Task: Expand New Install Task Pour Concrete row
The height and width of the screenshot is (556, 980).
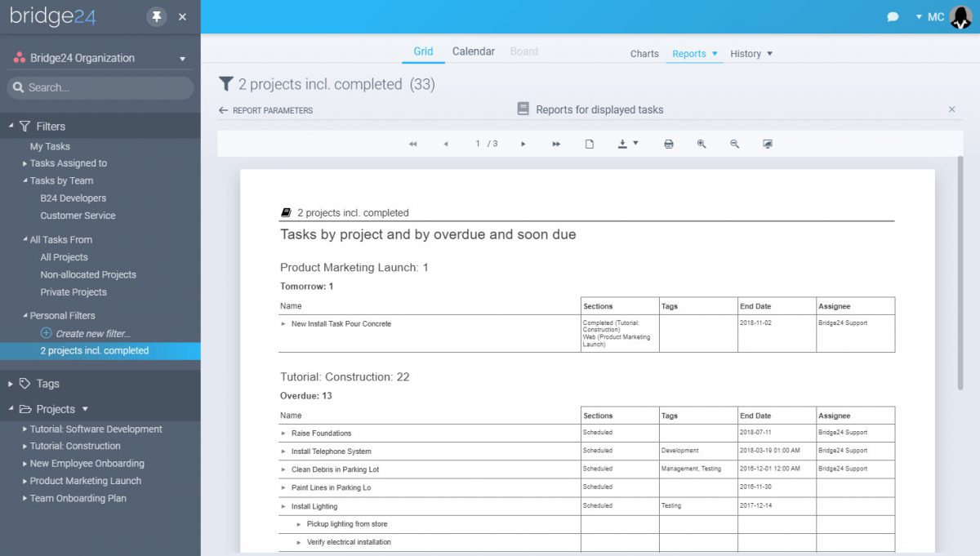Action: pos(283,324)
